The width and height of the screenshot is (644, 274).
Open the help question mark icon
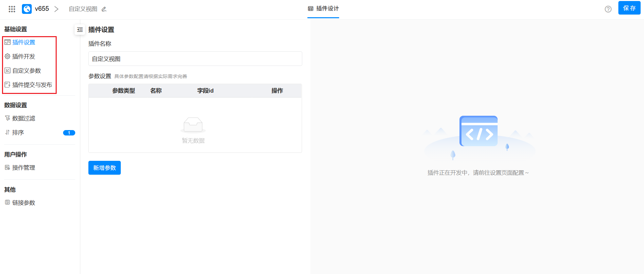point(608,9)
